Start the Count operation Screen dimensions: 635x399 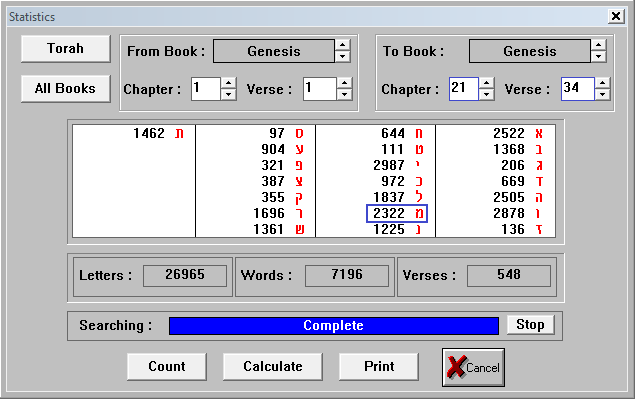[167, 366]
